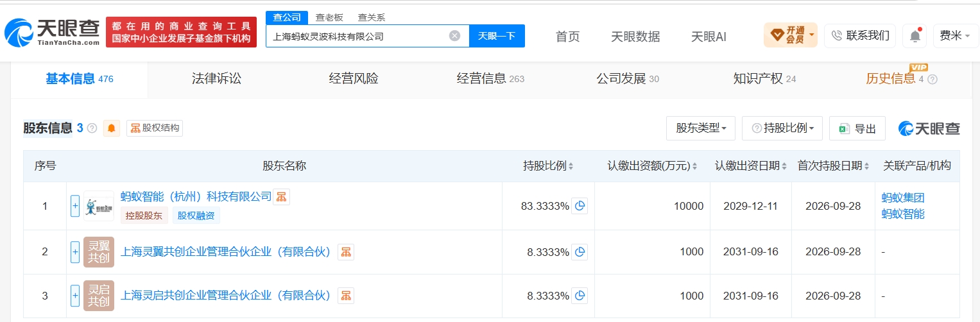
Task: Open 天眼AI in top navigation
Action: click(709, 37)
